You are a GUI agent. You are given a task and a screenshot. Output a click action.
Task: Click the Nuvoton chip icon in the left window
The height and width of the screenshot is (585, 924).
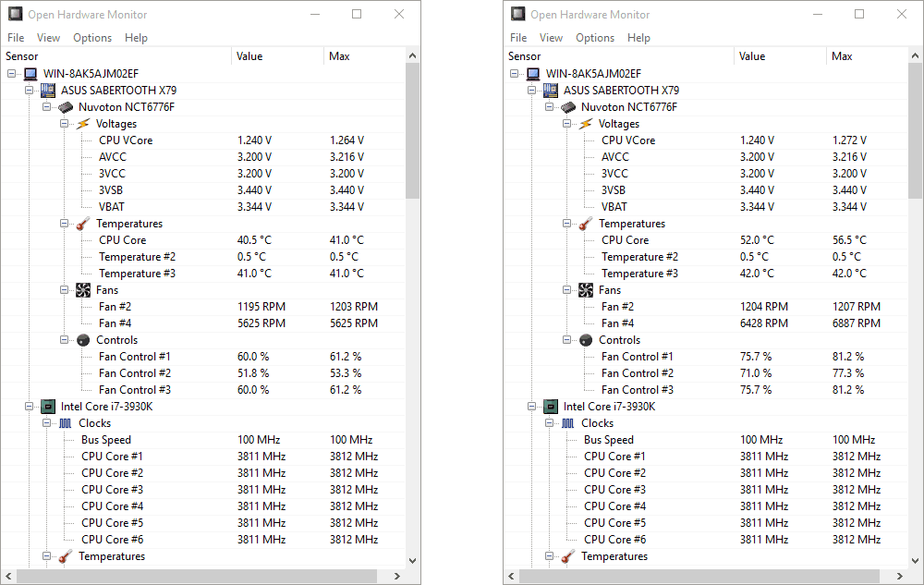[66, 107]
